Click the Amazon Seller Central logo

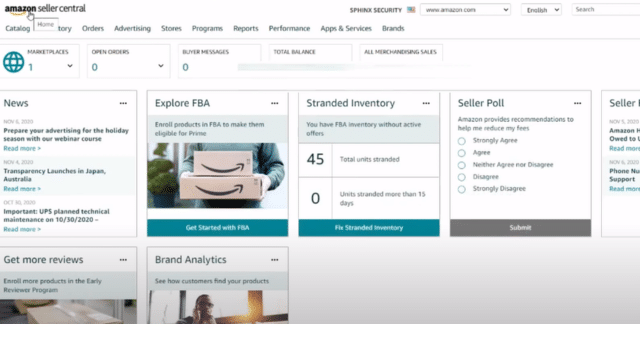(x=45, y=9)
